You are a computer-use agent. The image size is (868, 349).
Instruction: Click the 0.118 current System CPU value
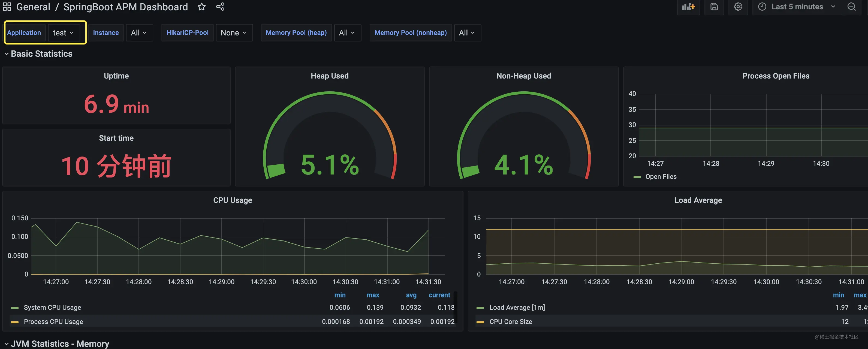(446, 308)
